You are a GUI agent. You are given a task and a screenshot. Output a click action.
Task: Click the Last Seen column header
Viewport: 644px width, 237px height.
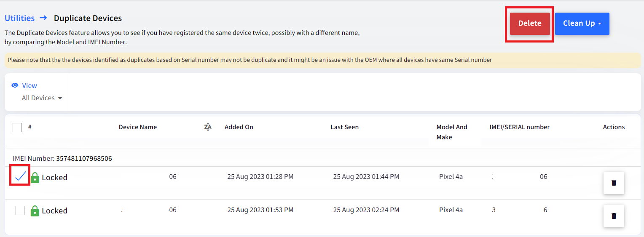click(345, 127)
